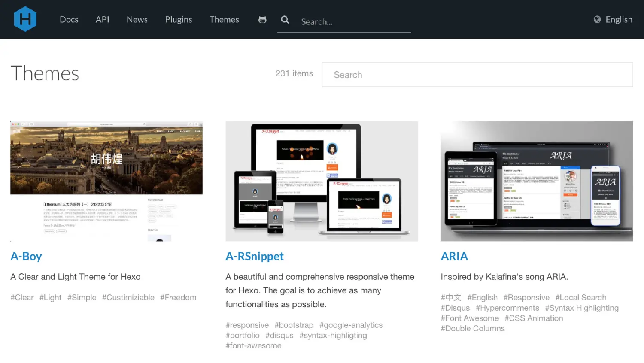Image resolution: width=644 pixels, height=363 pixels.
Task: Click the 231 items count text
Action: point(294,73)
